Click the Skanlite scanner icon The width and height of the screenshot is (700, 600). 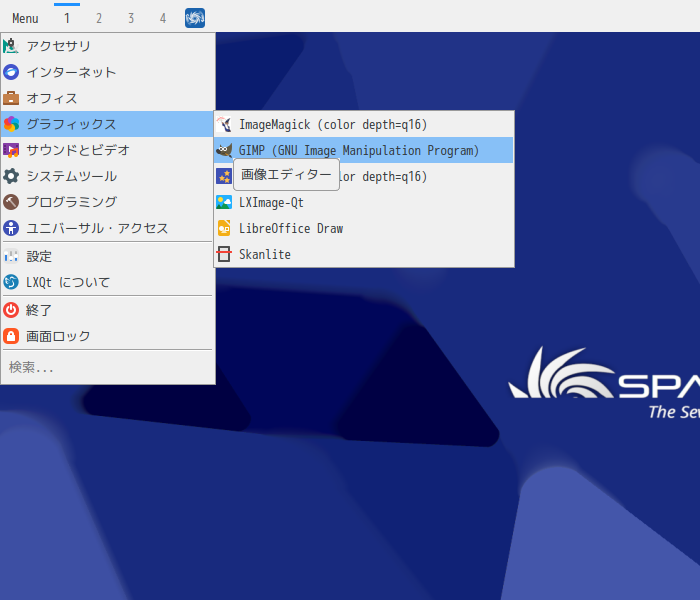(x=224, y=254)
